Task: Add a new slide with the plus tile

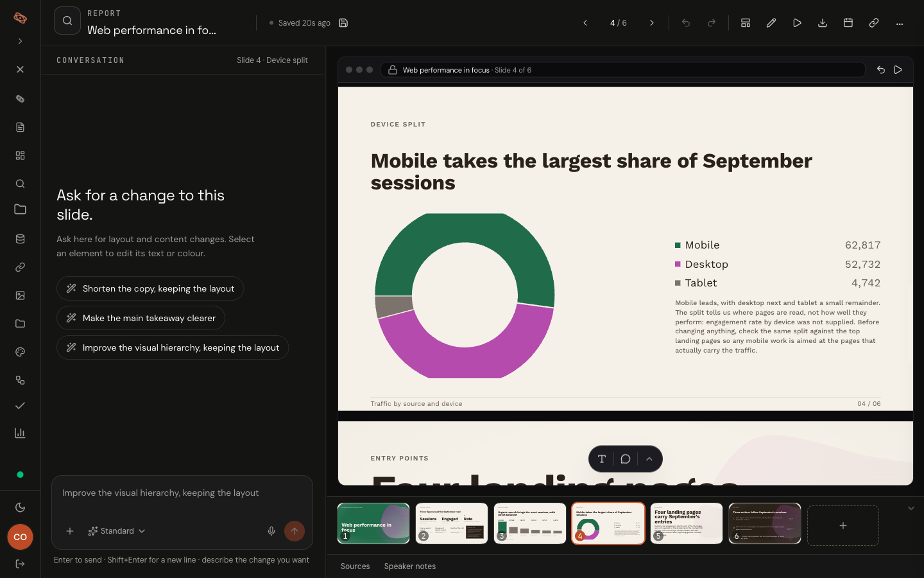Action: (843, 525)
